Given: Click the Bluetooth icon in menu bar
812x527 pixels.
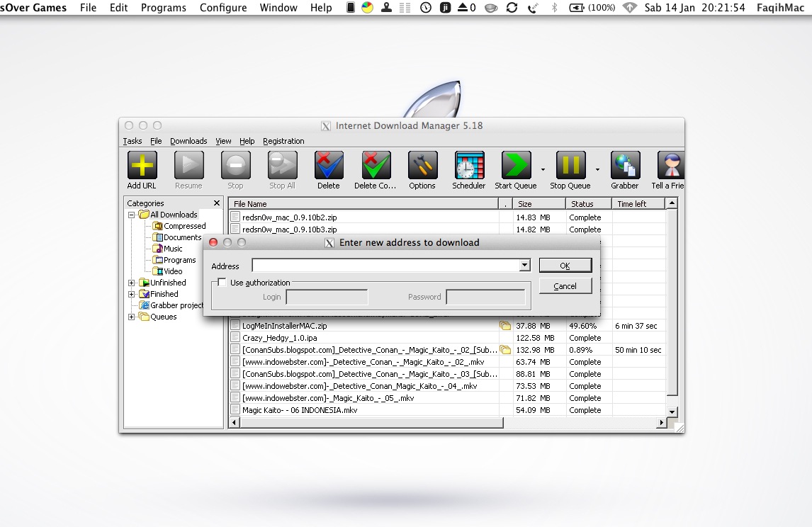Looking at the screenshot, I should pos(555,8).
